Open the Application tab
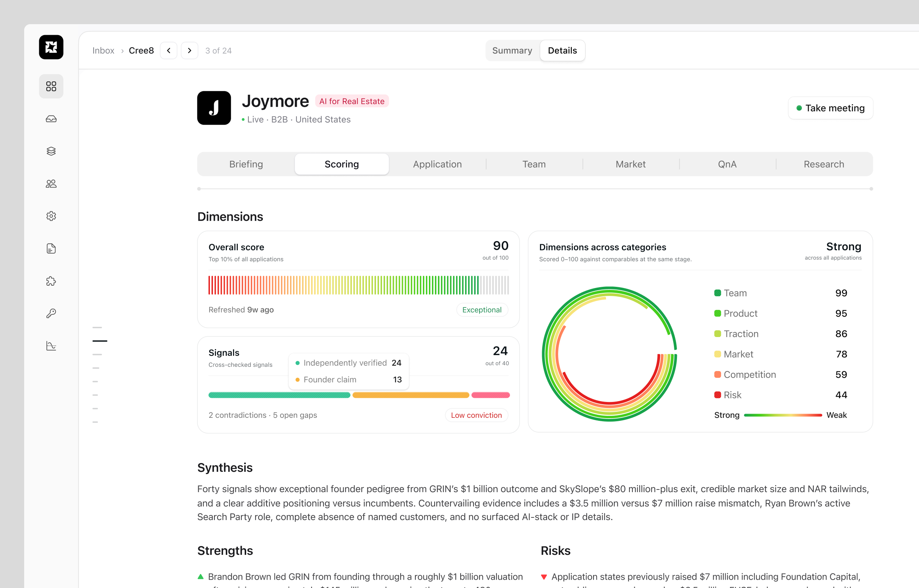The image size is (919, 588). (437, 164)
